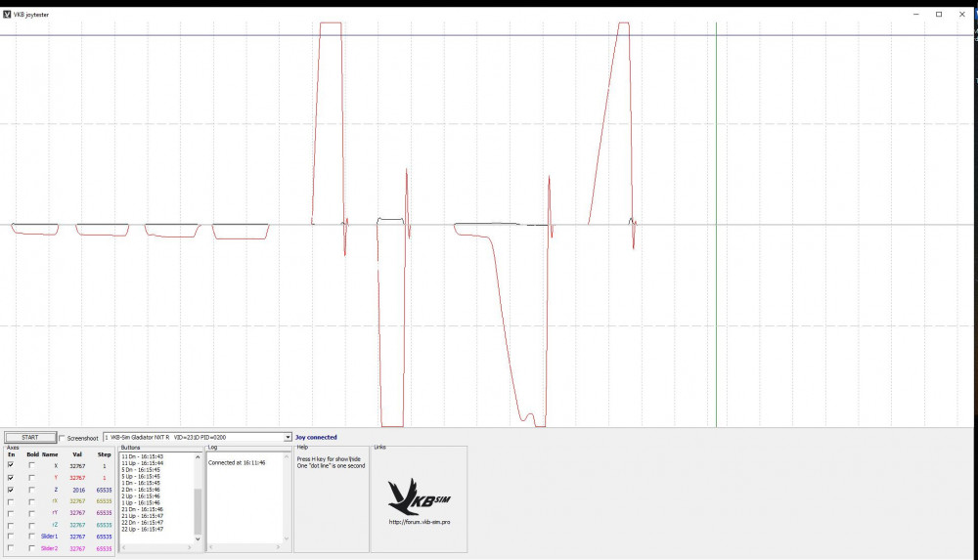The width and height of the screenshot is (978, 560).
Task: Click the VKB Sim bird logo
Action: pyautogui.click(x=419, y=496)
